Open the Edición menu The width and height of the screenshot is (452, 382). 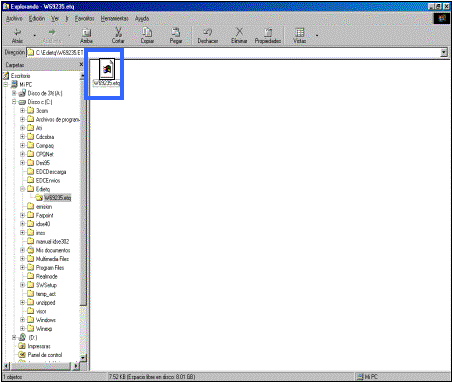[37, 19]
